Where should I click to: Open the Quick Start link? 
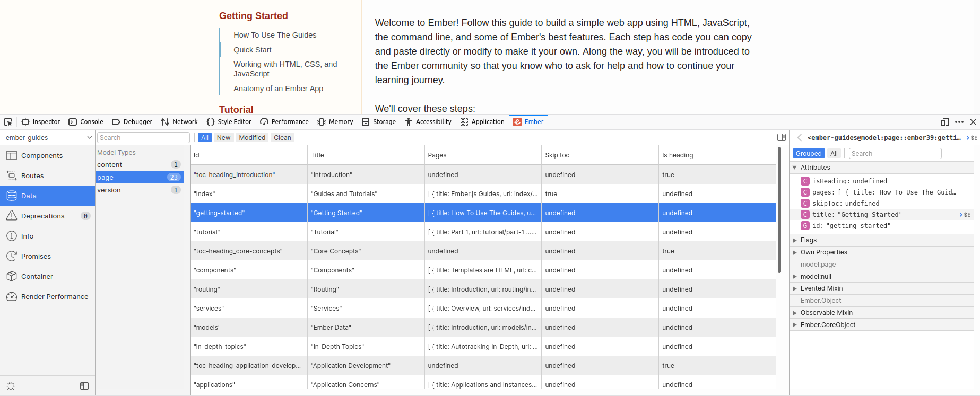[253, 50]
